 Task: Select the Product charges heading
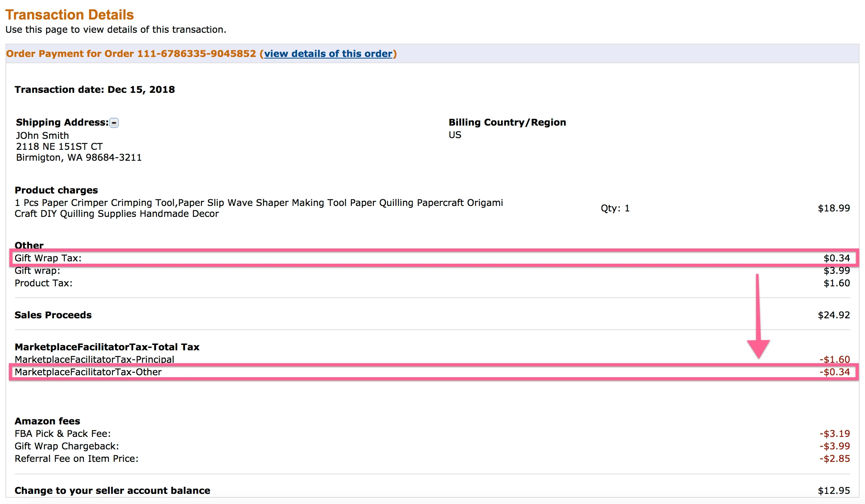[56, 190]
